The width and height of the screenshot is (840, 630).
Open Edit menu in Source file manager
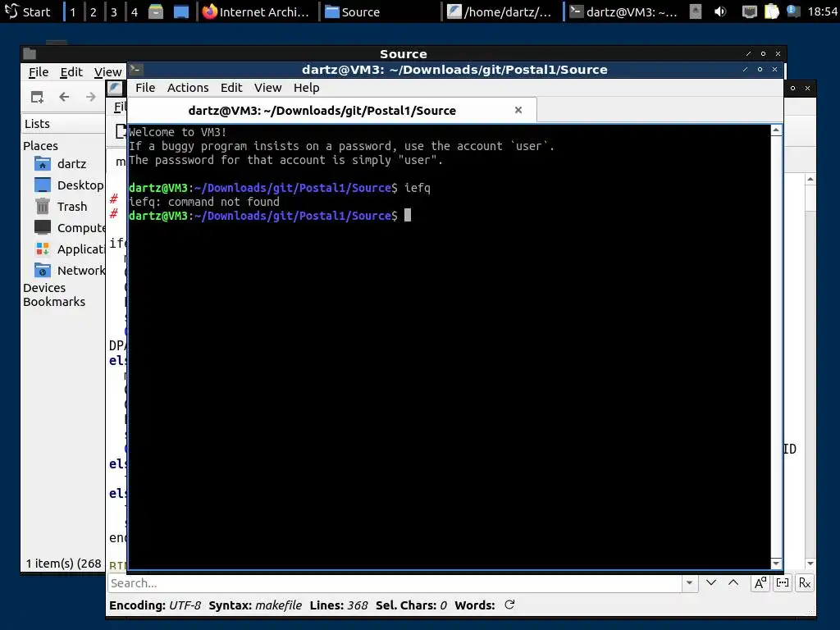point(71,72)
